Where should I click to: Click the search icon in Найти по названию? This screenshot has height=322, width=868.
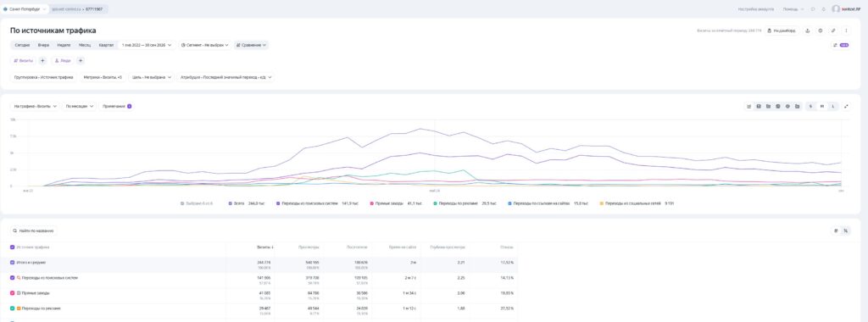tap(15, 230)
